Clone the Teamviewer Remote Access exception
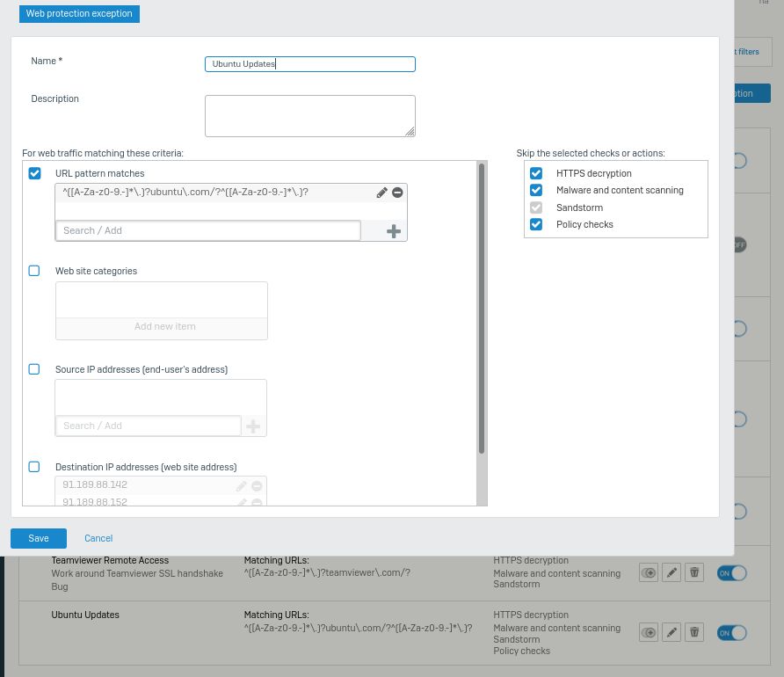784x677 pixels. click(x=649, y=572)
